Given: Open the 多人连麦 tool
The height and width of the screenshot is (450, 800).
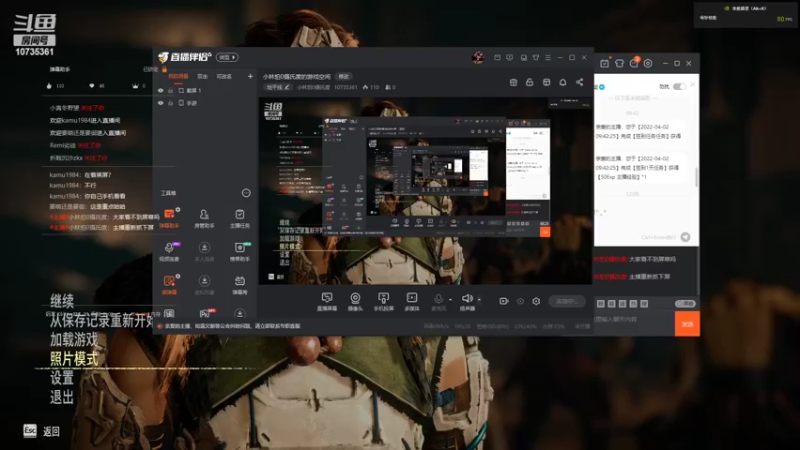Looking at the screenshot, I should pyautogui.click(x=204, y=252).
